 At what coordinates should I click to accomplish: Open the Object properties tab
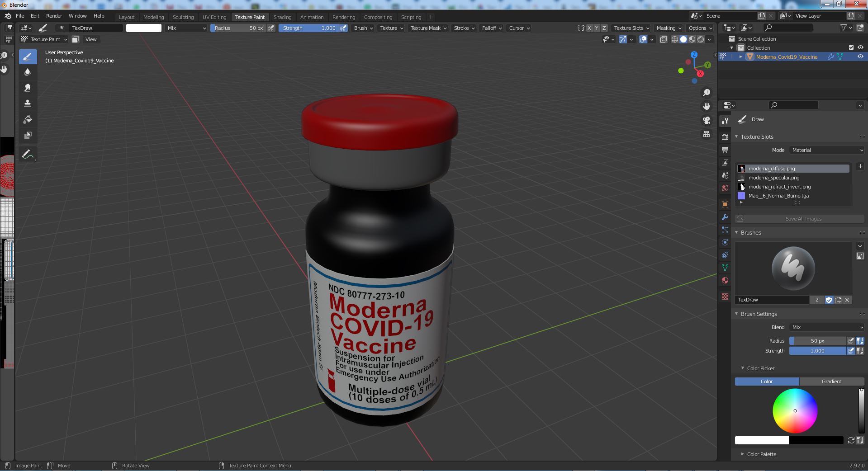point(725,204)
